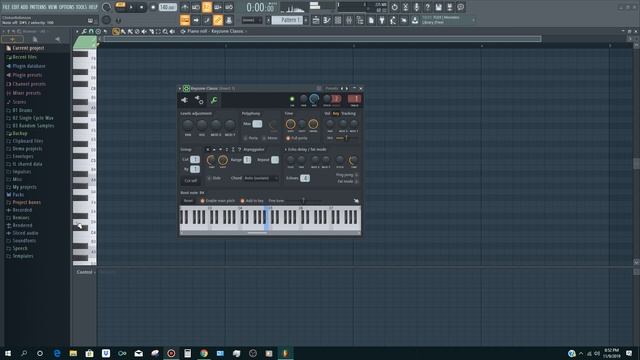Toggle the metronome icon
This screenshot has height=360, width=640.
click(x=184, y=7)
